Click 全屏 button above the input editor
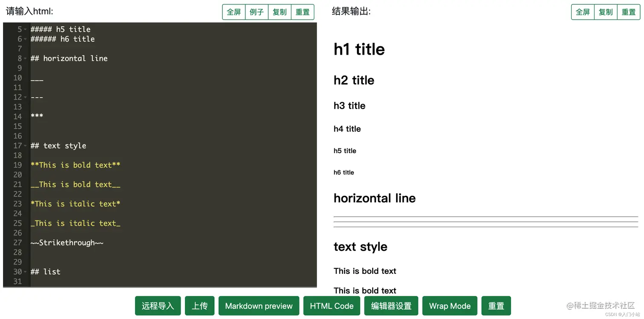Screen dimensions: 644x319 click(234, 12)
